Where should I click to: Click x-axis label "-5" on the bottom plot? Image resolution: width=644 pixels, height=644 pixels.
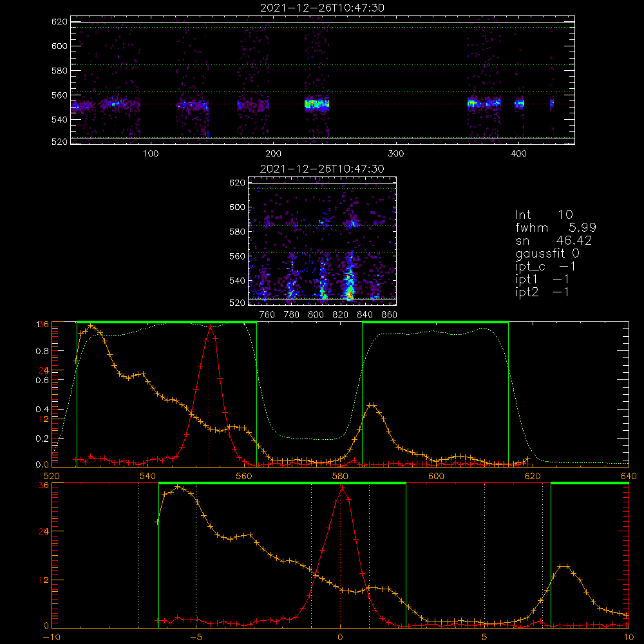point(196,638)
